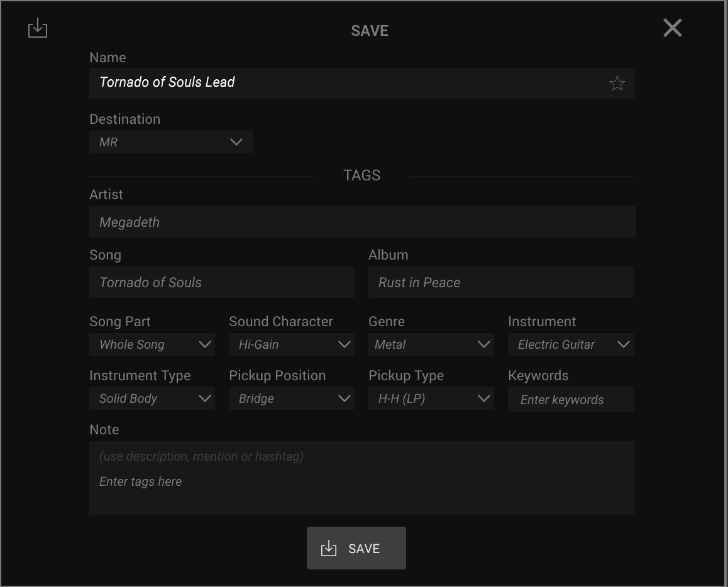
Task: Open the Destination dropdown showing MR
Action: click(x=170, y=142)
